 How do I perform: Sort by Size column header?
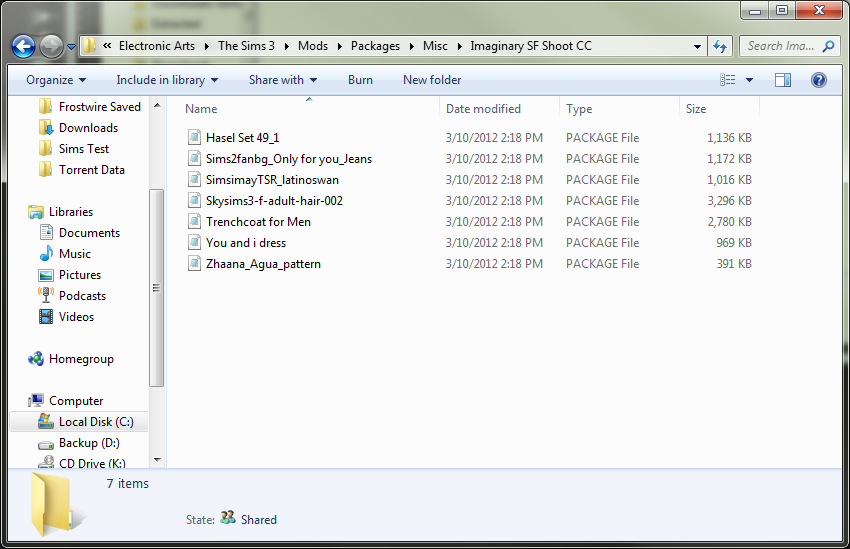point(696,109)
